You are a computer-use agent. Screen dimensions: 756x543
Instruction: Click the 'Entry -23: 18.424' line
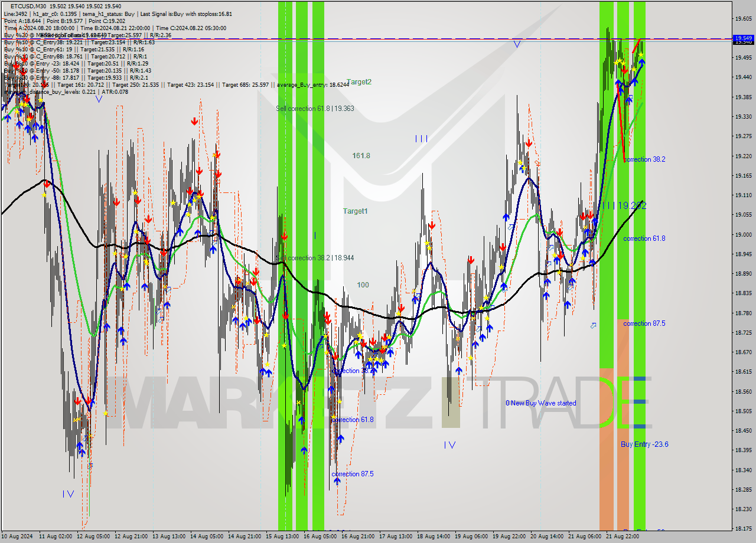pyautogui.click(x=58, y=64)
